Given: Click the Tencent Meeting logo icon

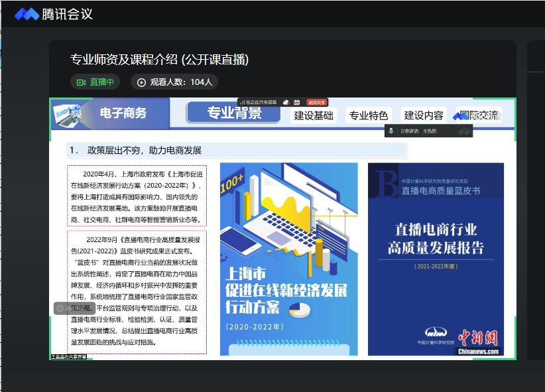Looking at the screenshot, I should [x=27, y=14].
